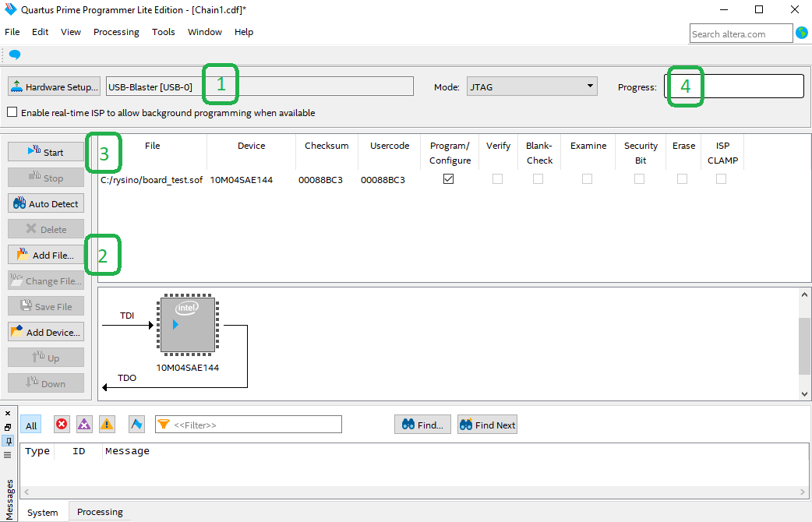Open the Edit menu

[40, 32]
